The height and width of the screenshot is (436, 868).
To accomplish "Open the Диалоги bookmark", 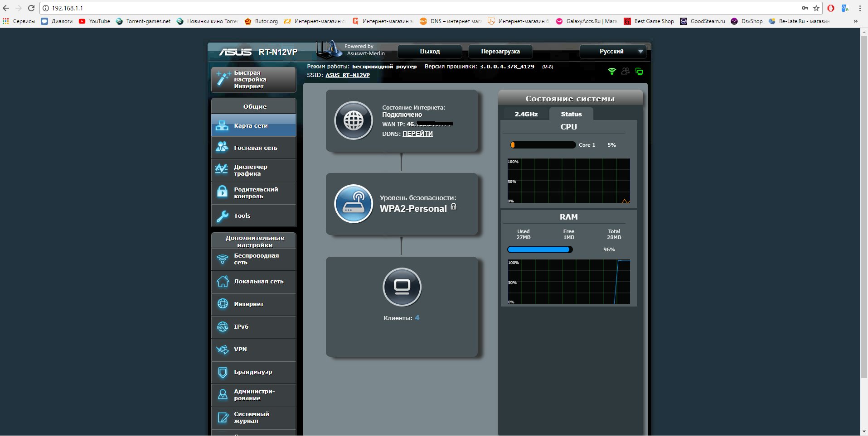I will click(x=57, y=21).
